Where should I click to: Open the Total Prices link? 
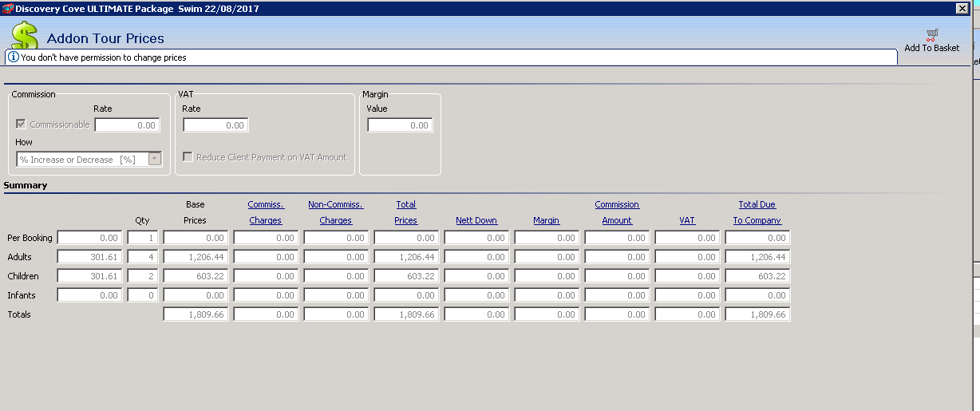(x=406, y=212)
